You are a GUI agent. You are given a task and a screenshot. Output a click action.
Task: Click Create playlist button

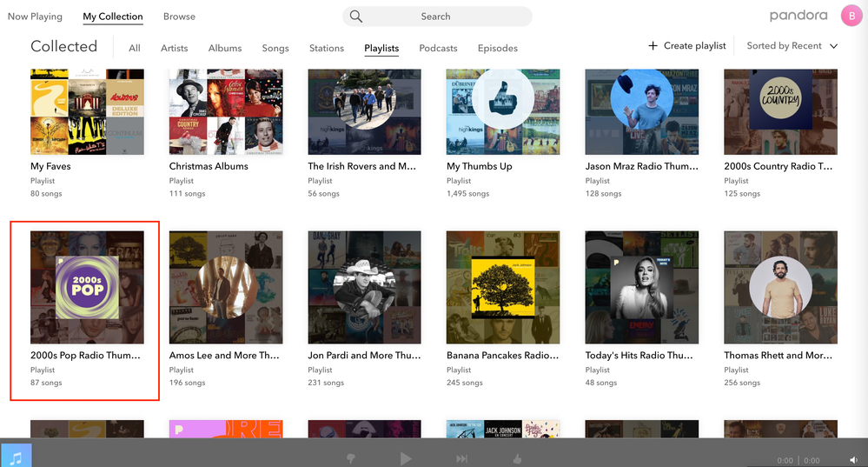(686, 46)
